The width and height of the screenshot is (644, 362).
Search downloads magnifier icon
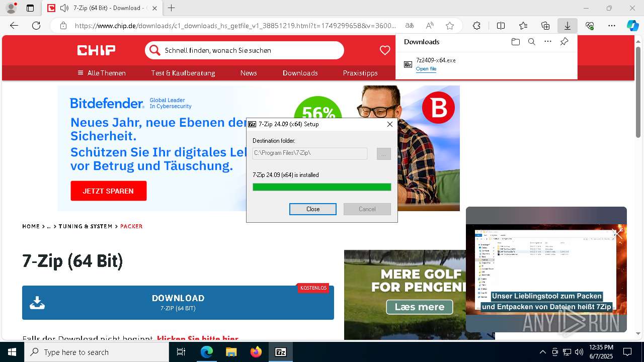(x=531, y=42)
